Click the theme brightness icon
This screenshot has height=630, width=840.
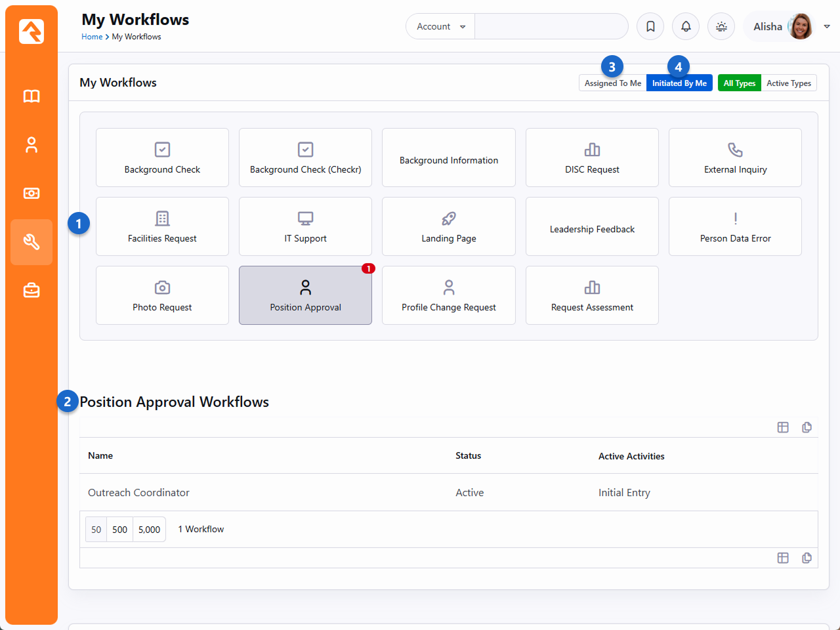[x=721, y=27]
